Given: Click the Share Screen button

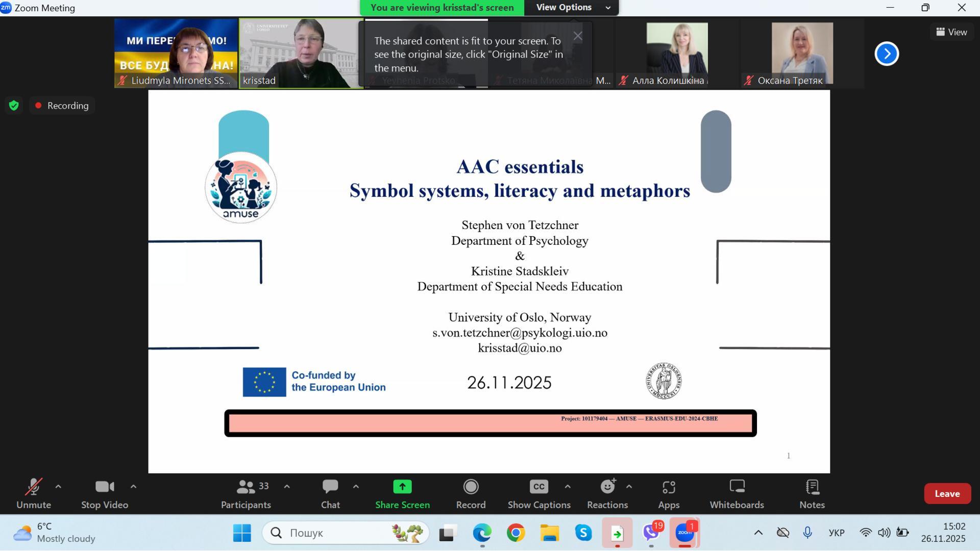Looking at the screenshot, I should [x=402, y=494].
